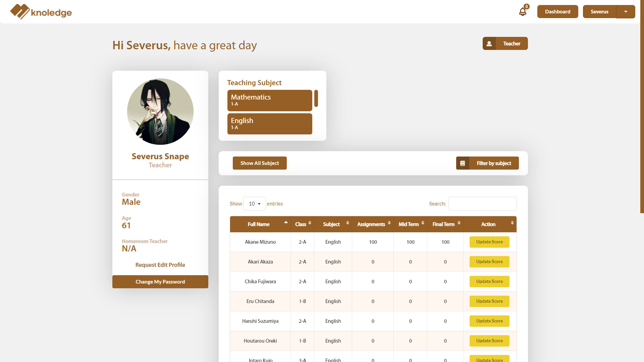Click the Teaching Subject scrollbar
Viewport: 644px width, 362px height.
[x=316, y=99]
